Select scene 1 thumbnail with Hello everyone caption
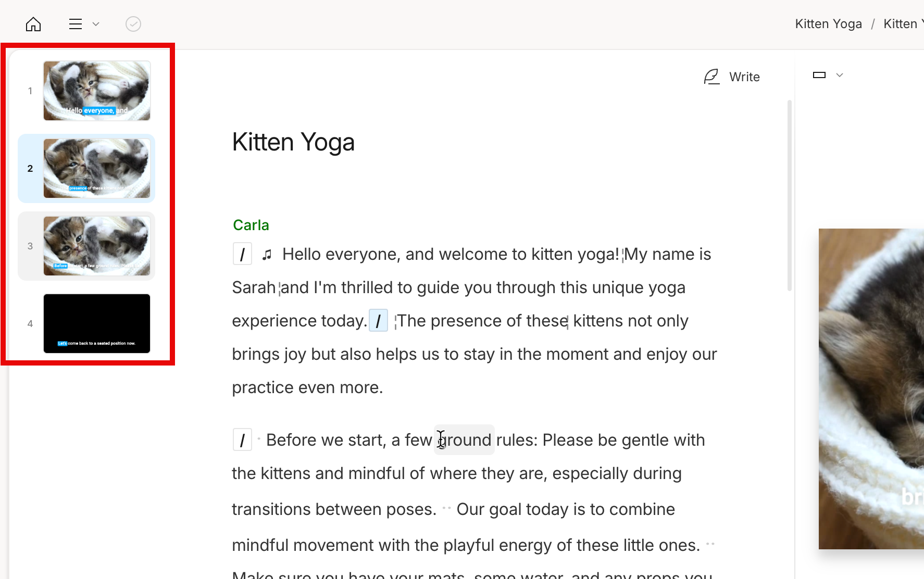924x579 pixels. point(97,91)
